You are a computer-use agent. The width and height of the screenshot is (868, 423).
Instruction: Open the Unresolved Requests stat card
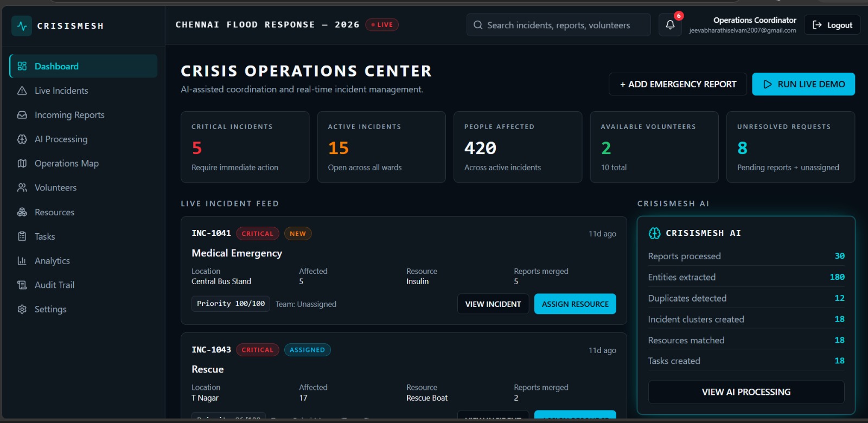[791, 147]
